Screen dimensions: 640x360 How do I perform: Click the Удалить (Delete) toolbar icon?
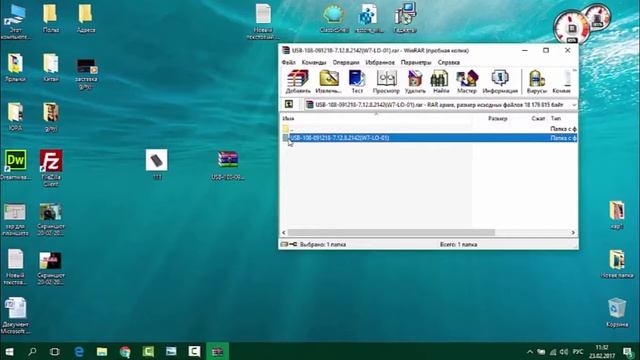[x=415, y=82]
